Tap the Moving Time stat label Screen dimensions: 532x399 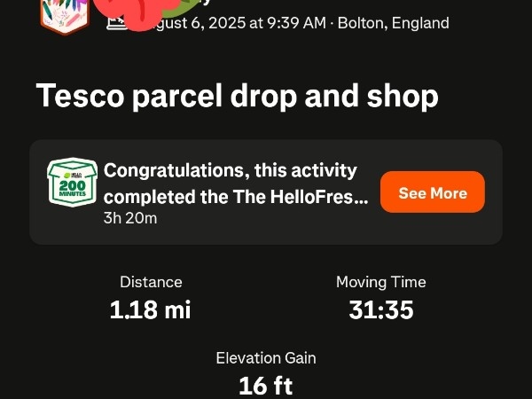pos(380,282)
